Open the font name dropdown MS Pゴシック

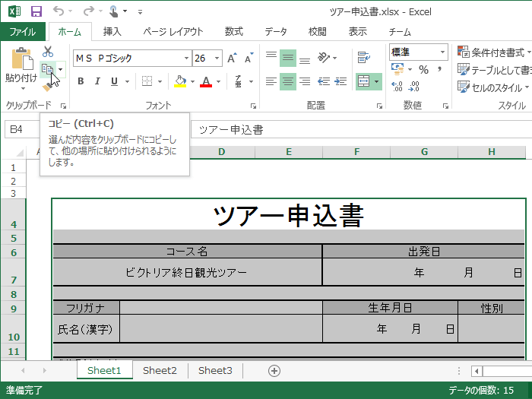pyautogui.click(x=186, y=58)
